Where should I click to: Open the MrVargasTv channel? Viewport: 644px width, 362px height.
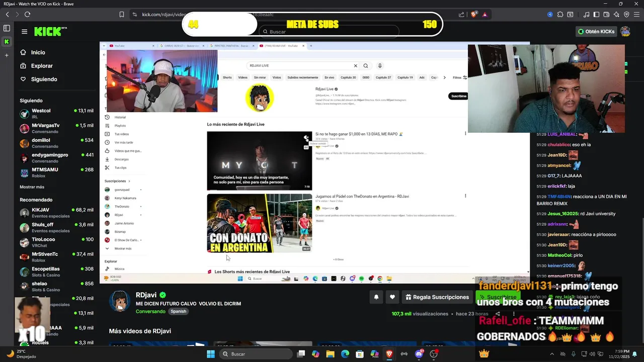click(56, 128)
